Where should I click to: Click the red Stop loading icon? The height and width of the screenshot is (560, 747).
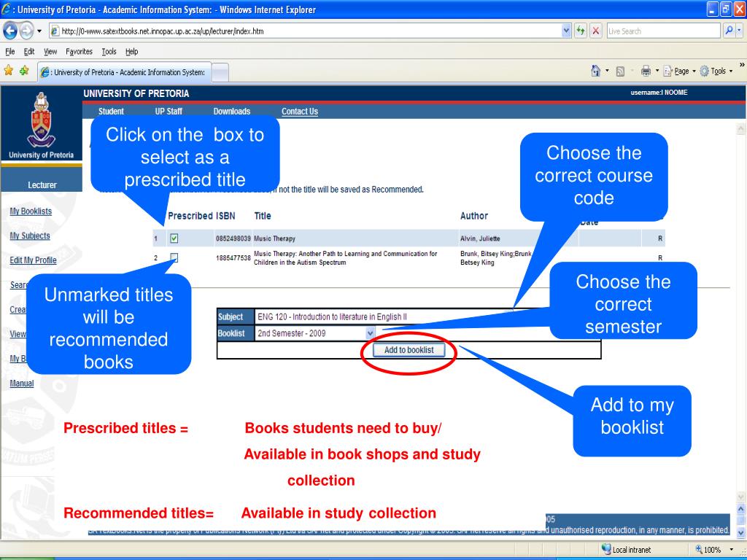[595, 31]
